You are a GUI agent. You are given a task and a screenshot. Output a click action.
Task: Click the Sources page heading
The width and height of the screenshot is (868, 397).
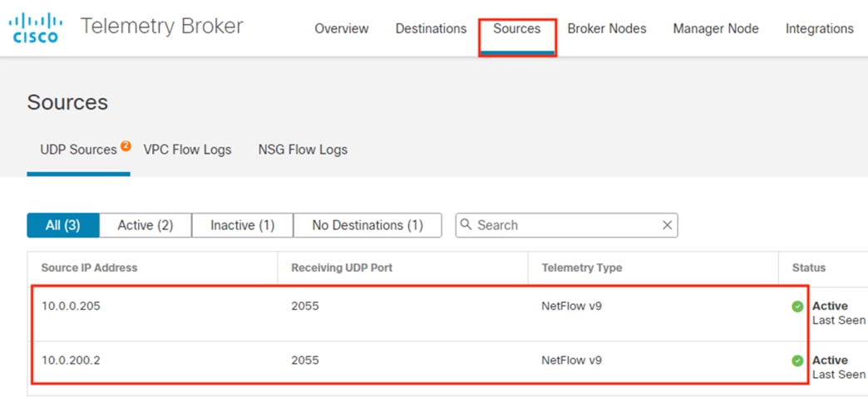67,102
